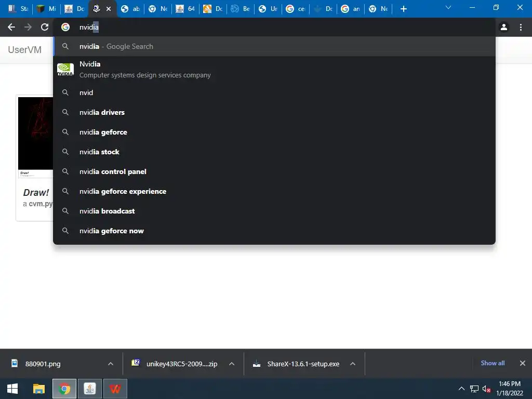Open the taskbar clock and date
532x399 pixels.
point(510,389)
